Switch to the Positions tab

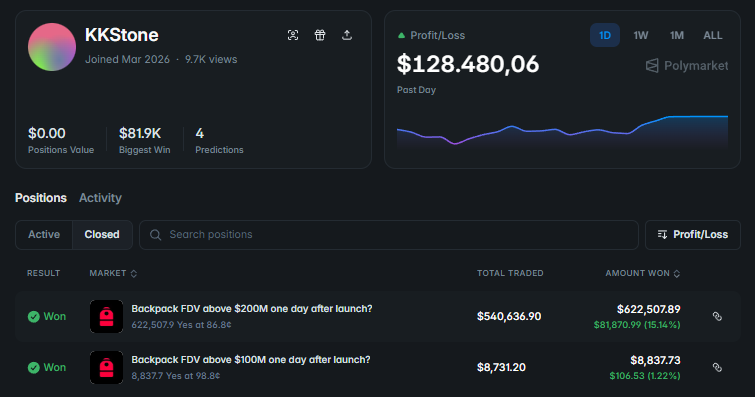coord(41,198)
